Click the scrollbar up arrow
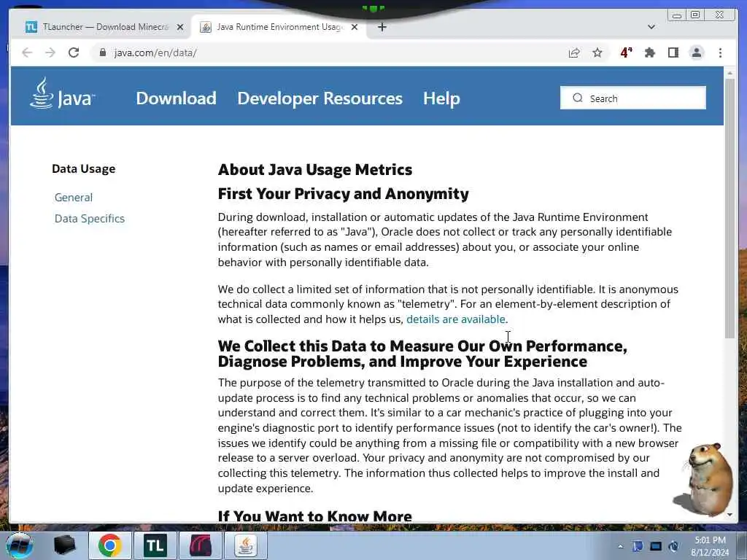The height and width of the screenshot is (560, 747). coord(729,73)
